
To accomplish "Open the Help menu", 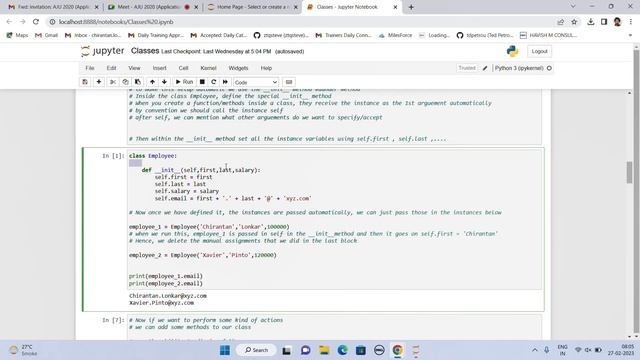I will point(266,68).
